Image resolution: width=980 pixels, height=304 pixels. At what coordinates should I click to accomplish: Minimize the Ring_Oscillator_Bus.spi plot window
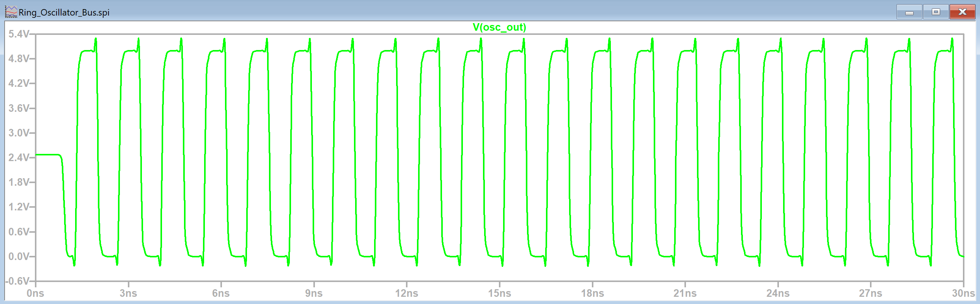(909, 13)
